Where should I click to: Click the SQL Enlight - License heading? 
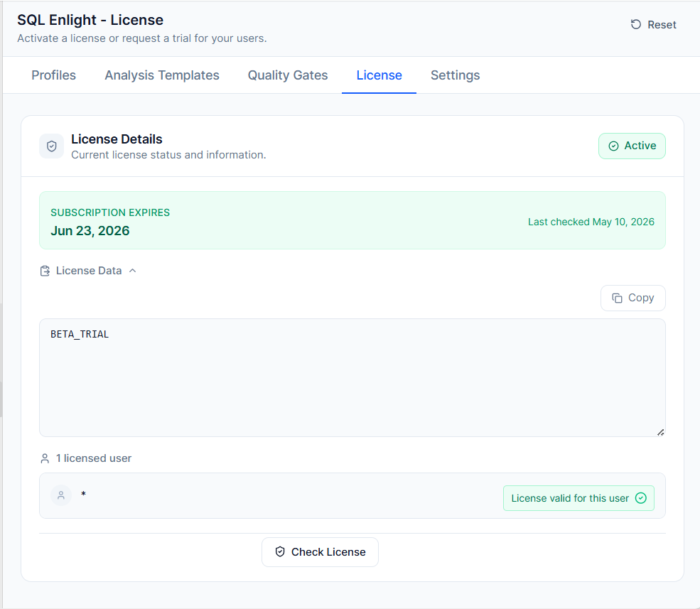tap(90, 20)
